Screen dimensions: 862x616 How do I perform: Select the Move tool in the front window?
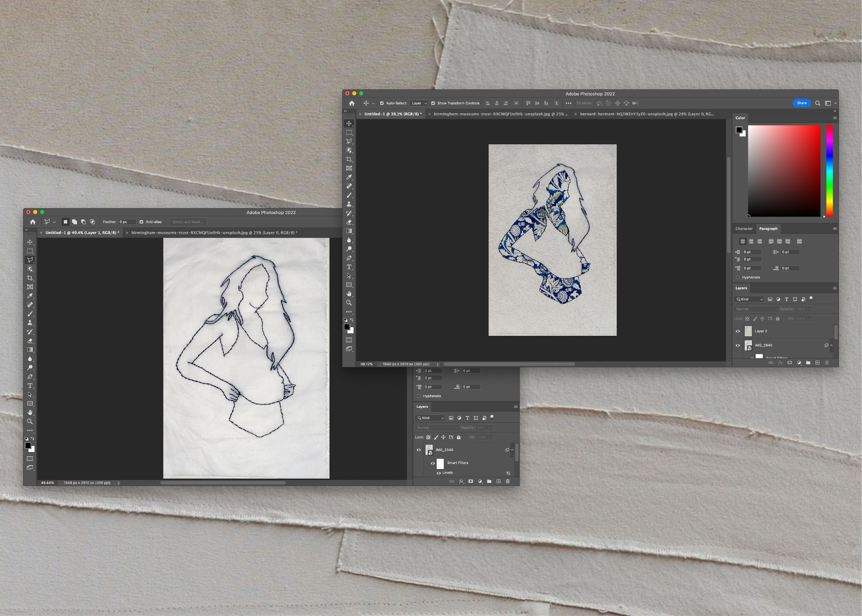pyautogui.click(x=349, y=124)
